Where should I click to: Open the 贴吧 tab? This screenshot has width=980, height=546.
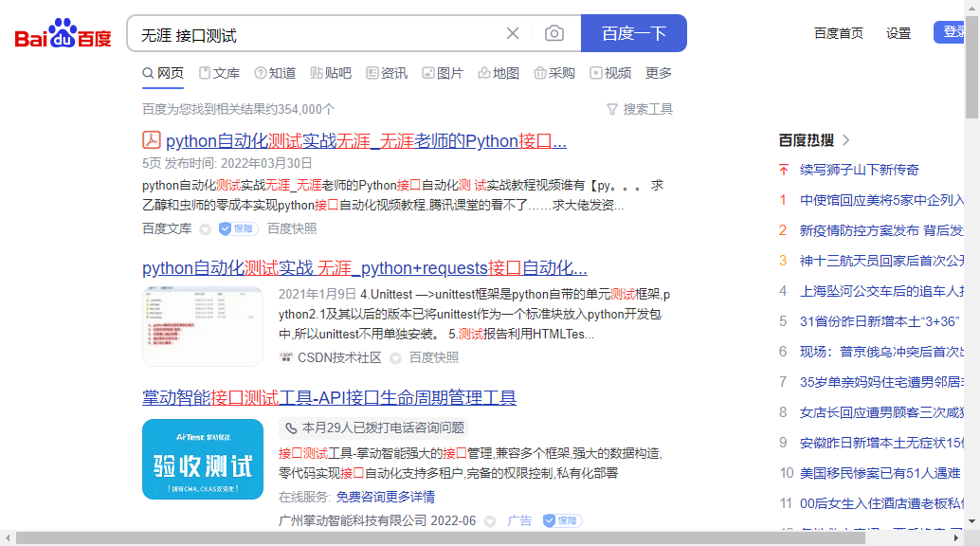(331, 73)
